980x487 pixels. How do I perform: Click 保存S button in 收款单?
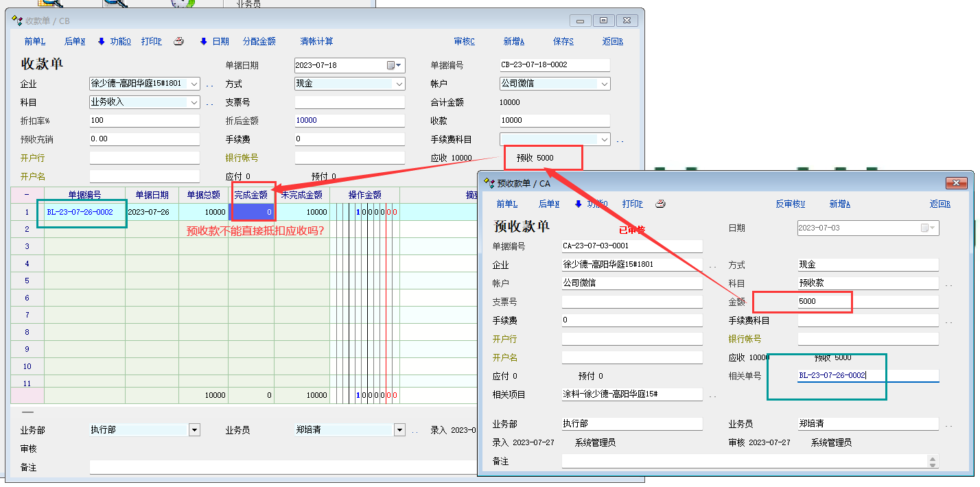[563, 41]
